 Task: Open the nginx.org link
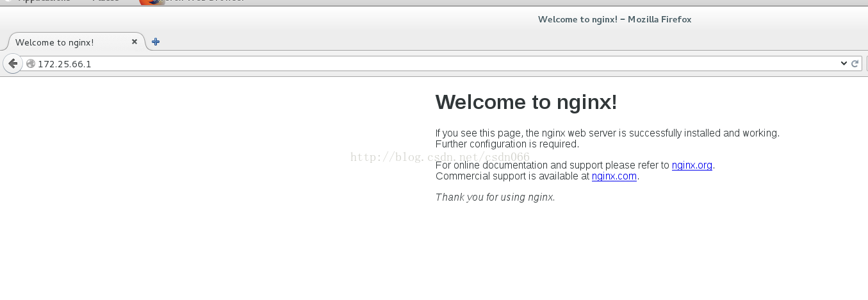[x=692, y=165]
